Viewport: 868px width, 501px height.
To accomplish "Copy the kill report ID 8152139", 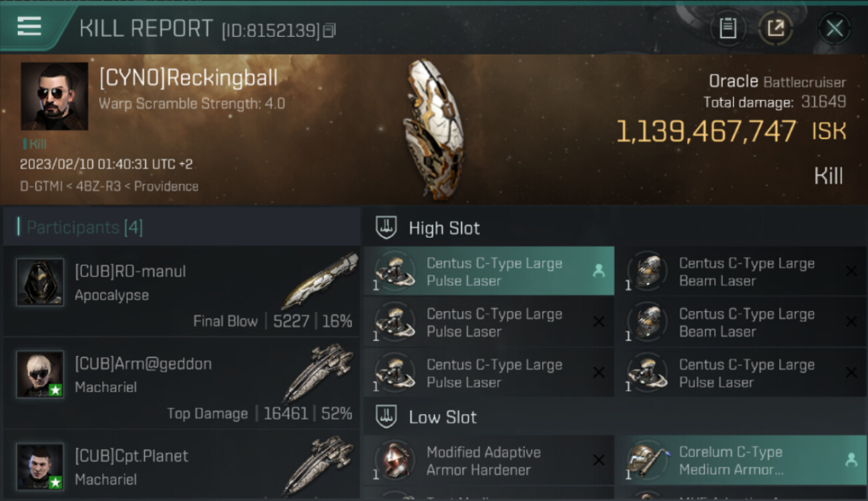I will 329,31.
